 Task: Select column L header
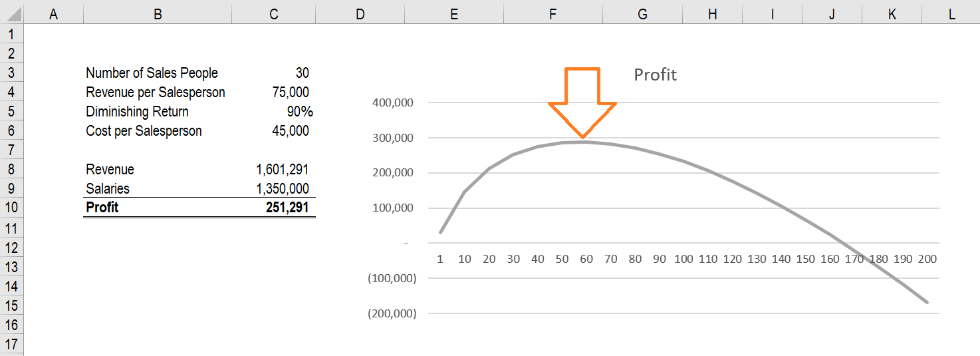coord(951,14)
